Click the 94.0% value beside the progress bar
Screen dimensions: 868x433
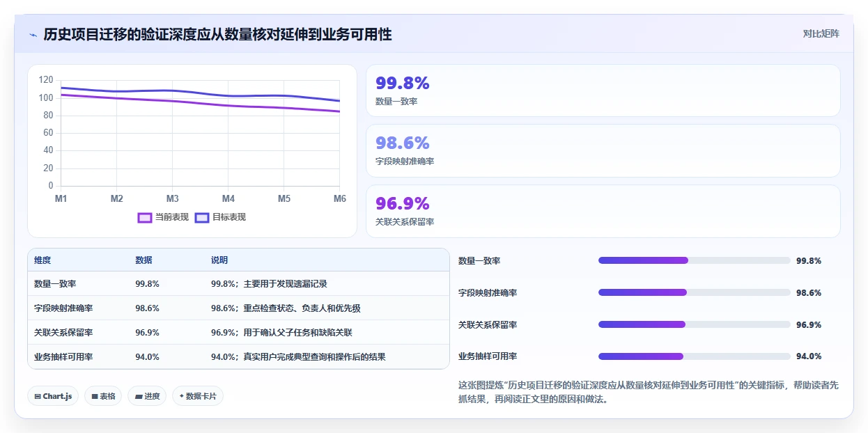pyautogui.click(x=809, y=356)
